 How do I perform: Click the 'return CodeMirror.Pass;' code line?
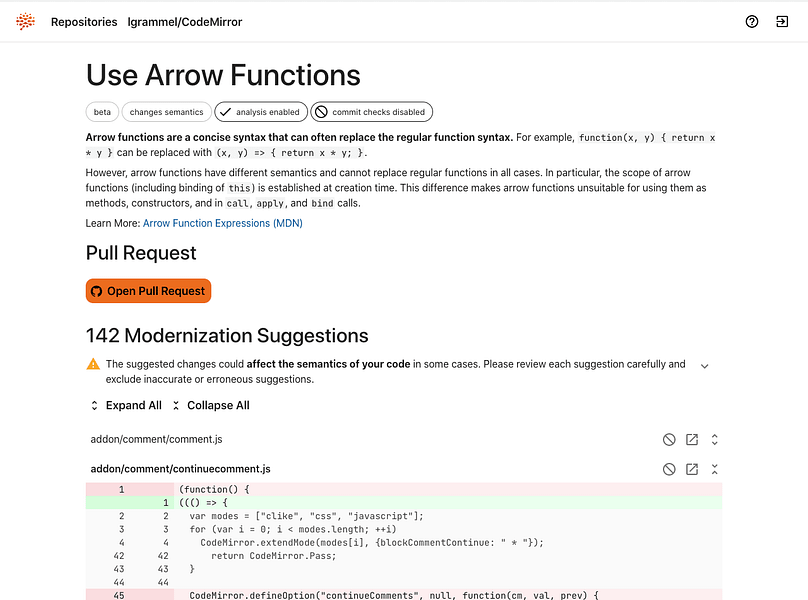click(404, 556)
